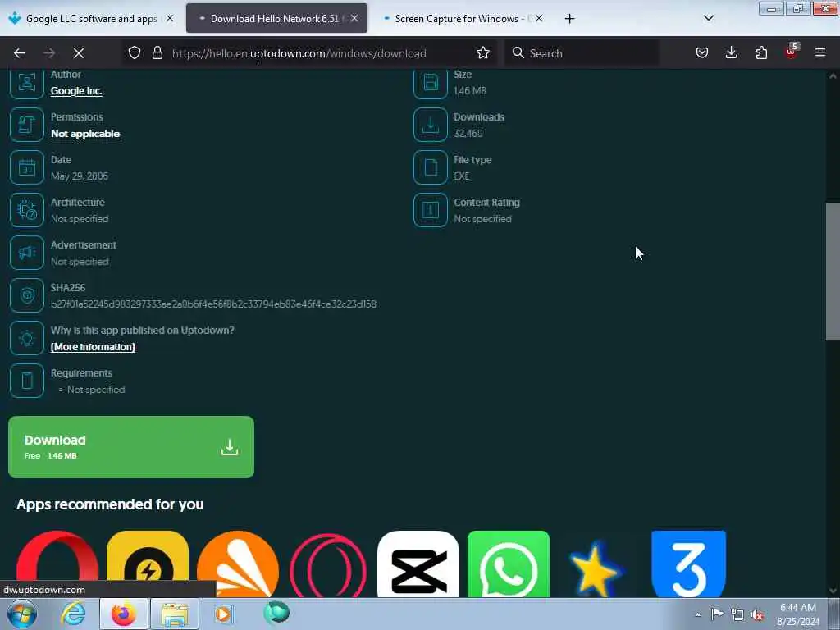Open the WhatsApp recommended app
This screenshot has width=840, height=630.
pos(509,564)
